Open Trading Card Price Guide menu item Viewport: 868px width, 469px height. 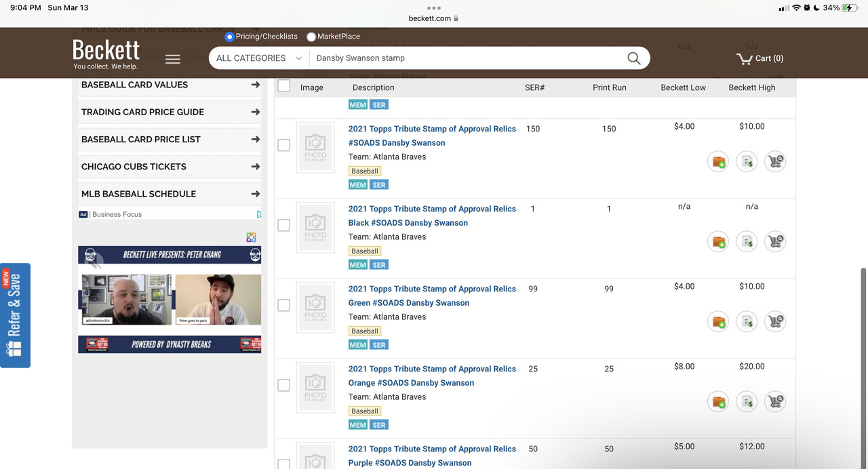point(170,112)
